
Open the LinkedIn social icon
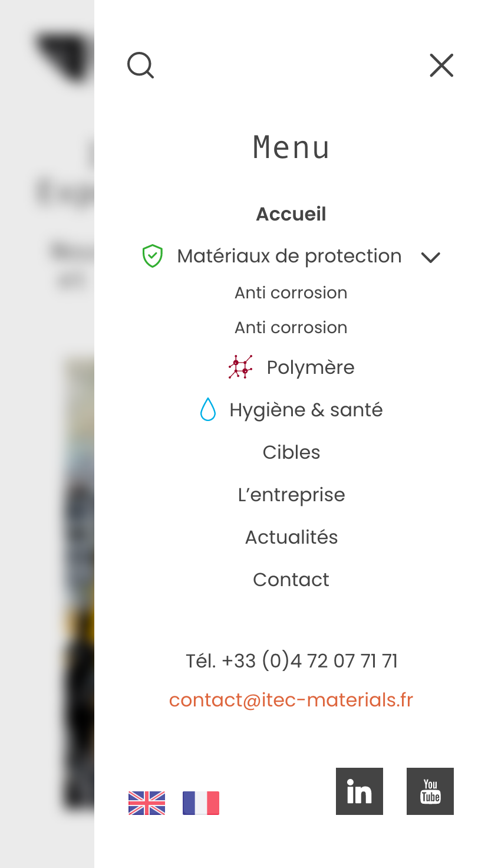point(360,791)
